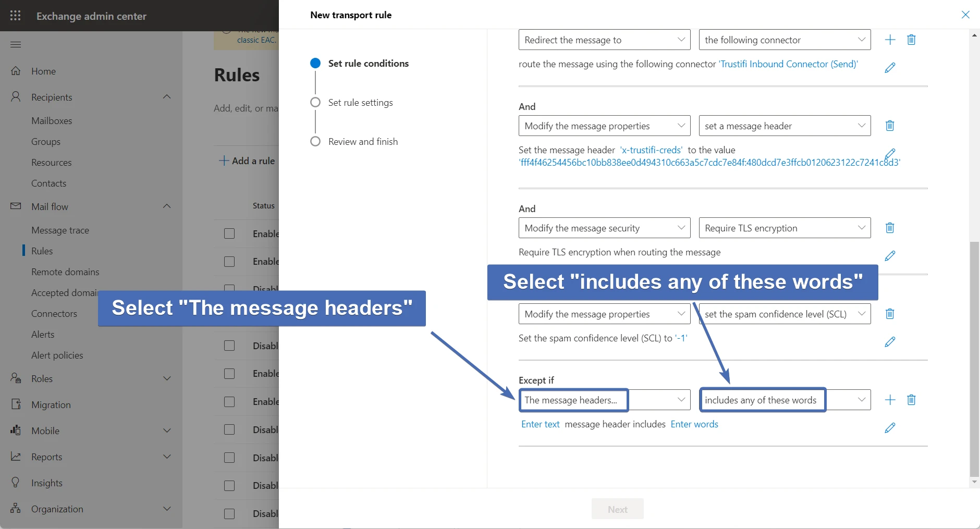Add another exception with plus icon
The height and width of the screenshot is (529, 980).
[x=890, y=400]
